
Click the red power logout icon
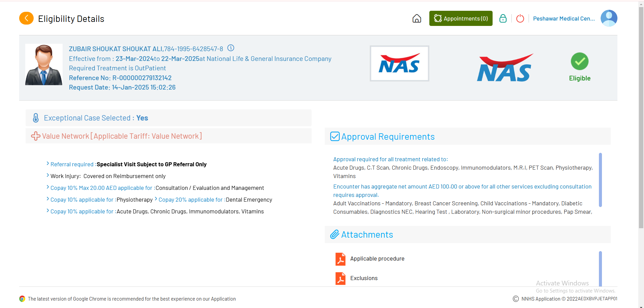pyautogui.click(x=520, y=19)
